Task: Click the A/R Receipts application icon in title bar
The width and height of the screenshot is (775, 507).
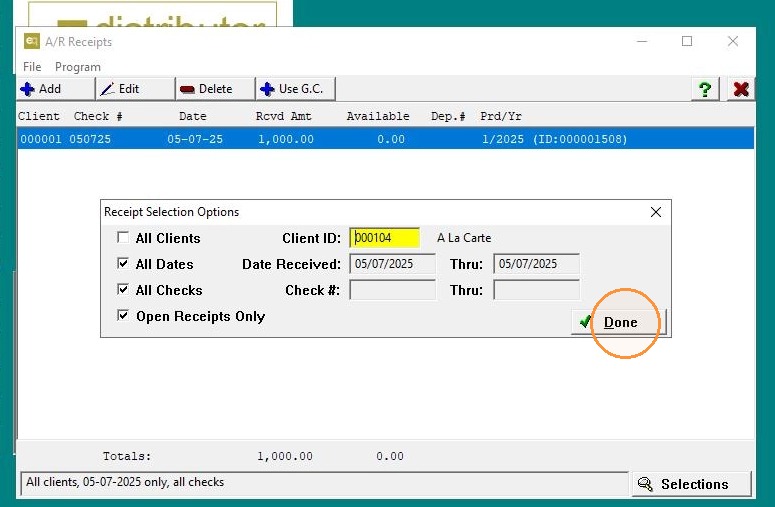Action: coord(32,42)
